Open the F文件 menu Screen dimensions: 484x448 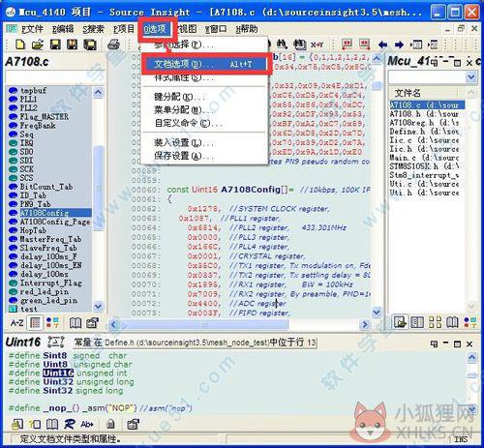click(32, 29)
